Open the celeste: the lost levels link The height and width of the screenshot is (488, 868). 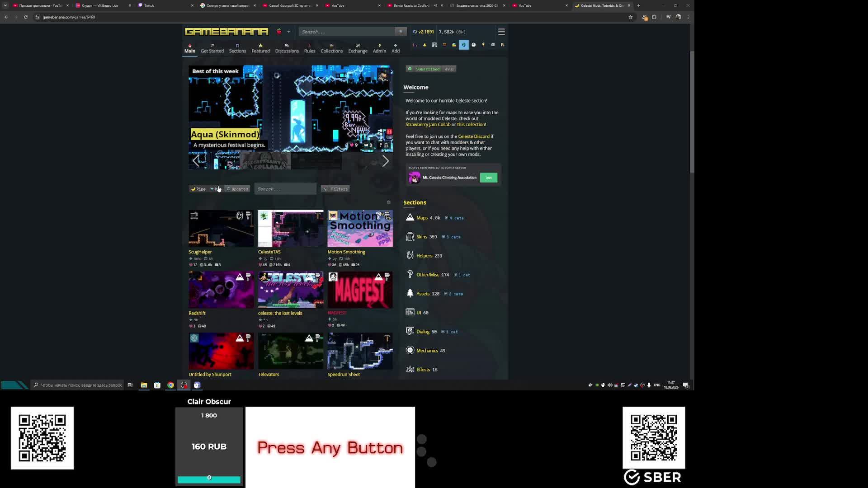point(280,313)
